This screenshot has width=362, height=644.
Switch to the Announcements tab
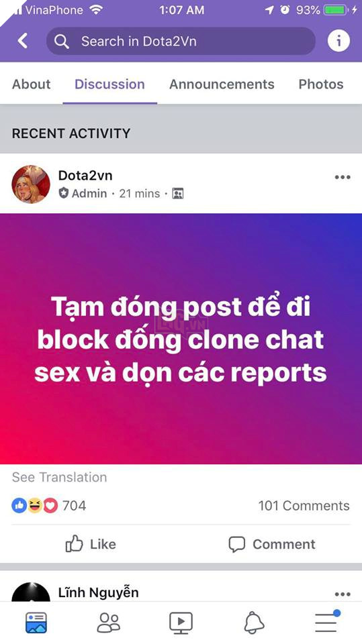pyautogui.click(x=222, y=85)
